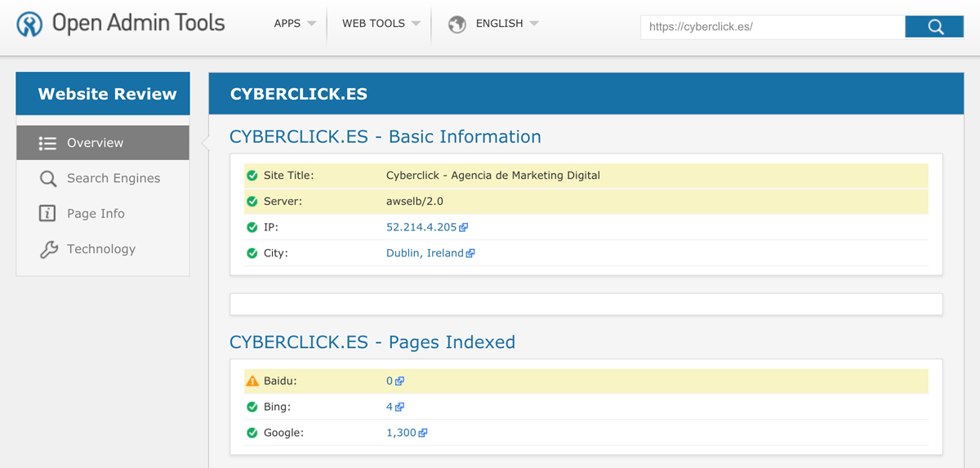Expand the APPS dropdown menu
980x468 pixels.
295,24
